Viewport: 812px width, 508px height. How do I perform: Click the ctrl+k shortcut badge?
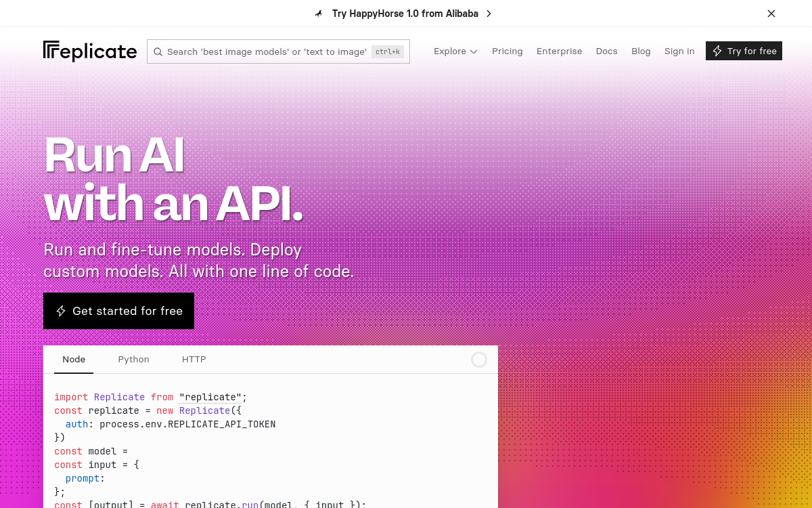click(388, 51)
